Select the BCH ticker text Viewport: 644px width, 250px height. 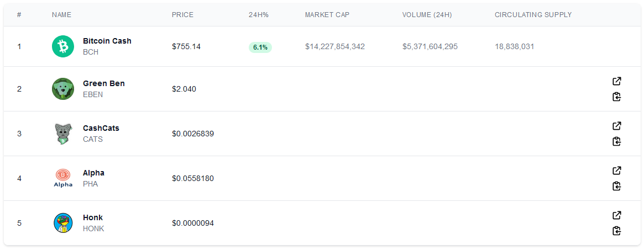[x=91, y=52]
